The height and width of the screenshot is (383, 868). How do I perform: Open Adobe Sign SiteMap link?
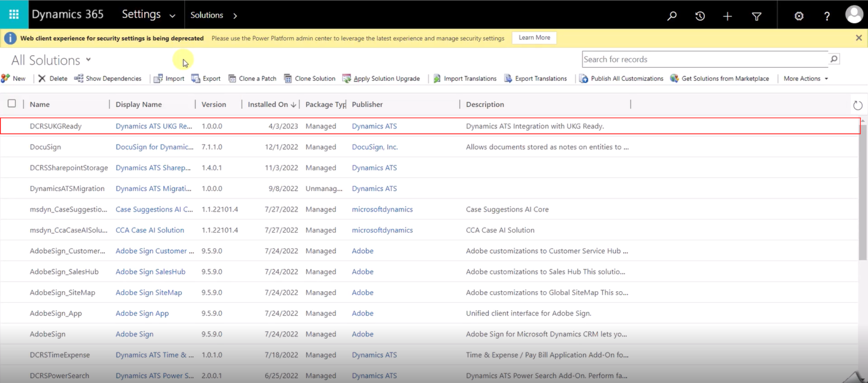pos(149,293)
